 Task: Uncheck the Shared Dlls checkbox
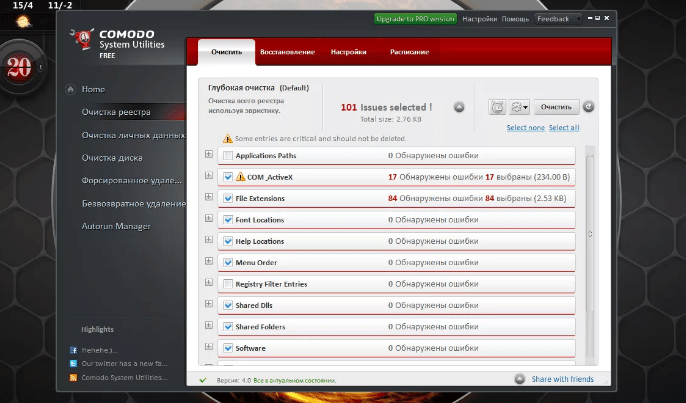pyautogui.click(x=228, y=305)
